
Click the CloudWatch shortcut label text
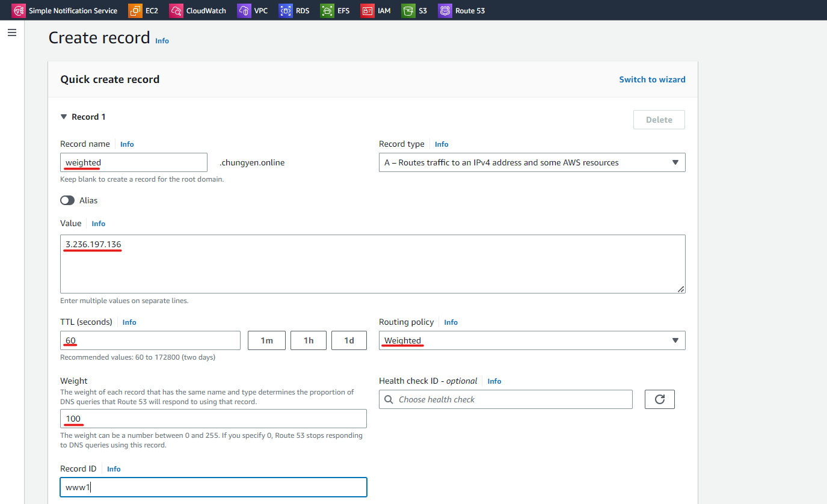pyautogui.click(x=206, y=11)
